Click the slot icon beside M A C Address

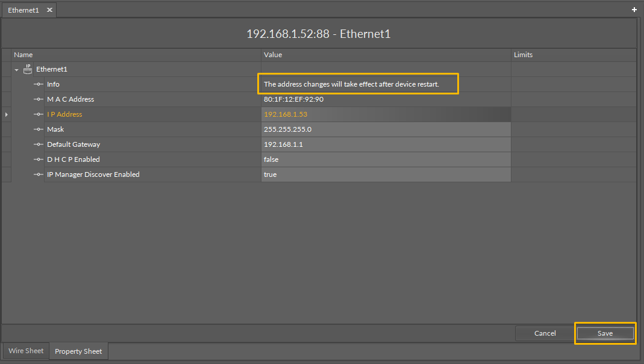coord(39,99)
